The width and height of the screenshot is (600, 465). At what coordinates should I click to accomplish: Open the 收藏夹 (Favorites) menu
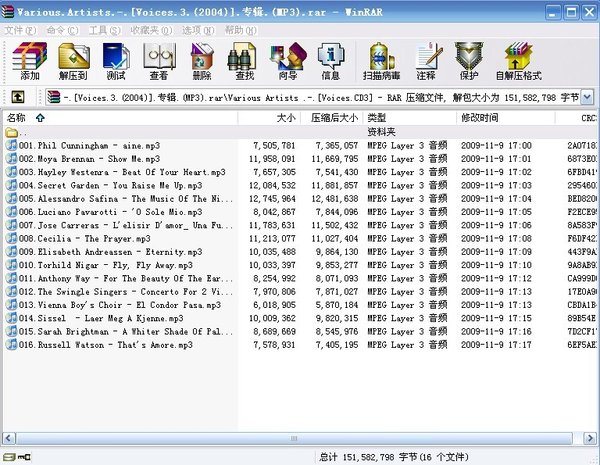tap(152, 30)
